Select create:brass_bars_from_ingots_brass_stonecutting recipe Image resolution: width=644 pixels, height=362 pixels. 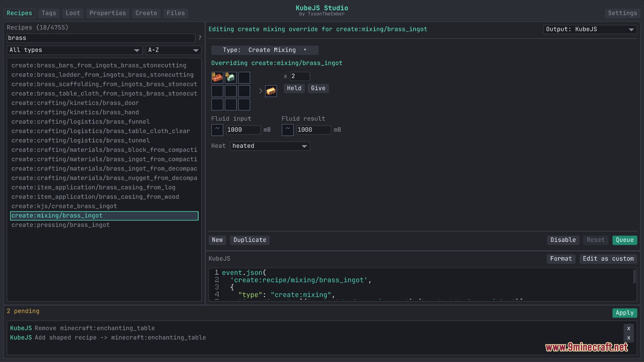104,66
